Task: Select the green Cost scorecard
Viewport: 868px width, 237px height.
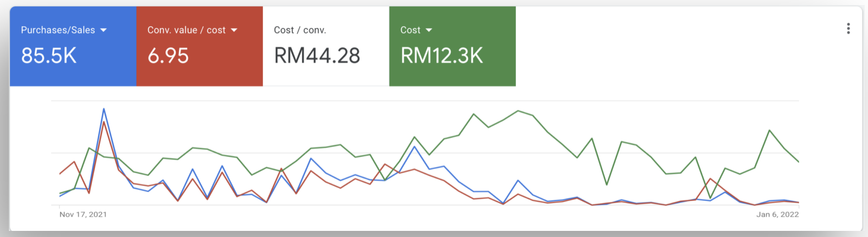Action: [x=452, y=46]
